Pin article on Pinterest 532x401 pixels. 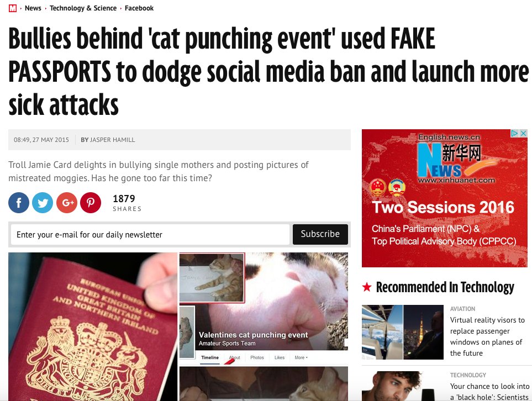point(91,203)
